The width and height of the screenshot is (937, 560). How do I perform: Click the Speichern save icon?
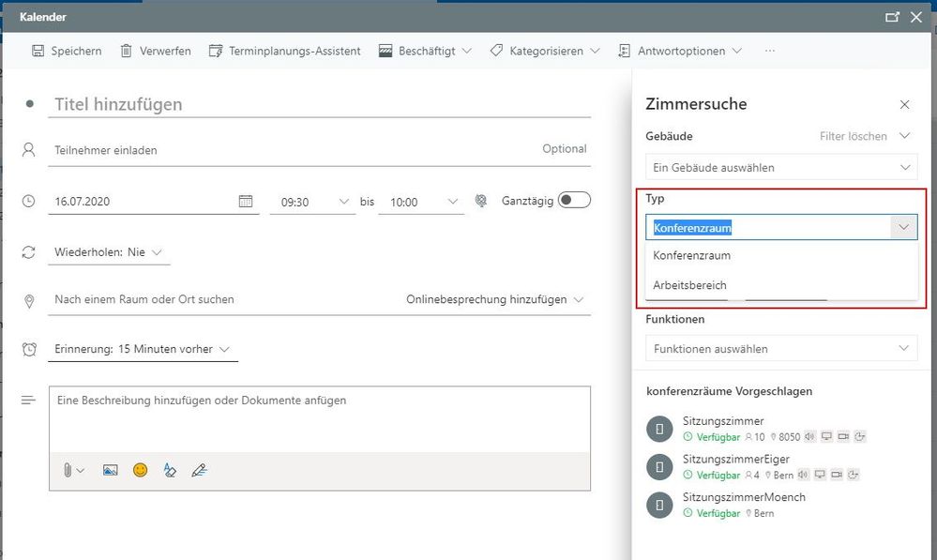click(x=38, y=51)
